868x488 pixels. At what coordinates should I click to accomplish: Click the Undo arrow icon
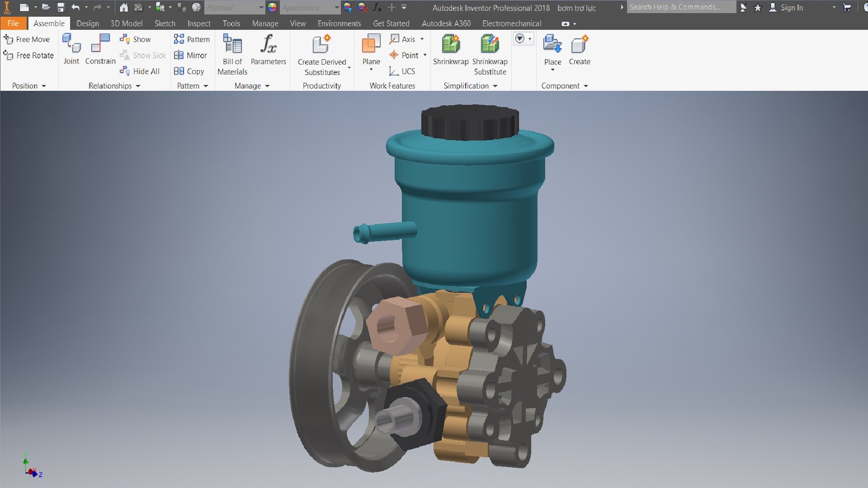tap(75, 7)
